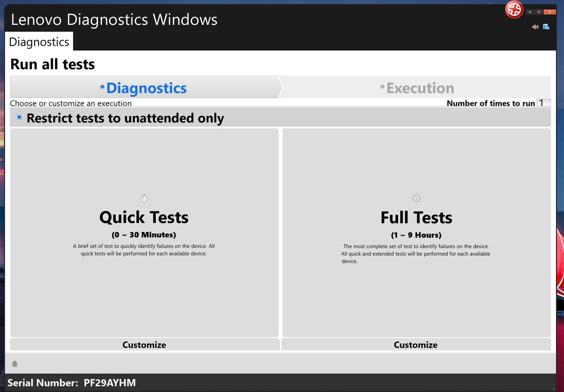Select the blue Diagnostics wizard step
Image resolution: width=564 pixels, height=392 pixels.
click(146, 88)
